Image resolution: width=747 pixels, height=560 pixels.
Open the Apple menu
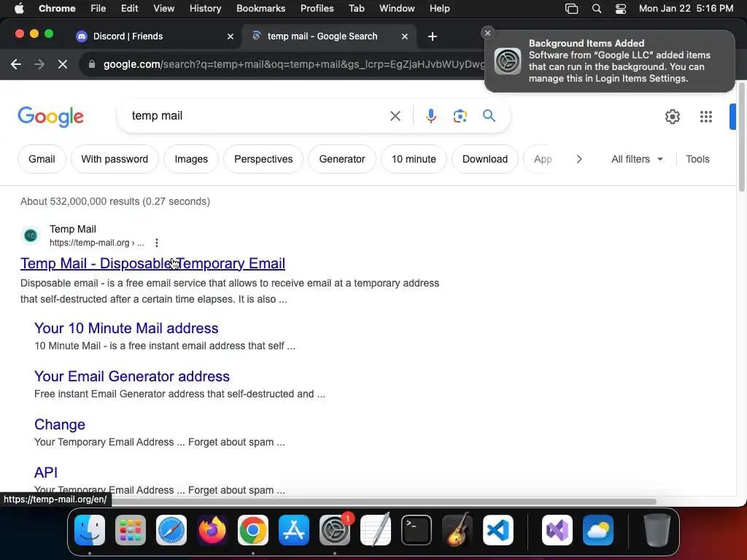(19, 8)
